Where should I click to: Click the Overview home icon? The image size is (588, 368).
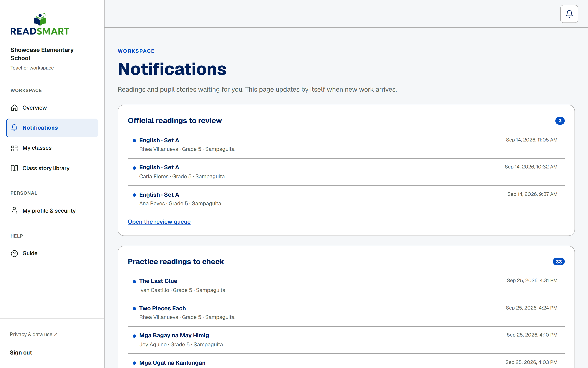pos(14,108)
